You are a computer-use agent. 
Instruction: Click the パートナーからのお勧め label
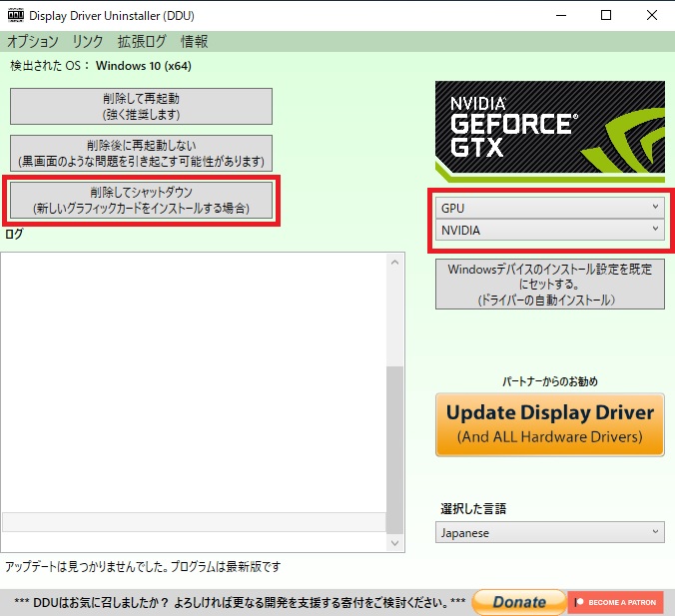click(x=550, y=381)
